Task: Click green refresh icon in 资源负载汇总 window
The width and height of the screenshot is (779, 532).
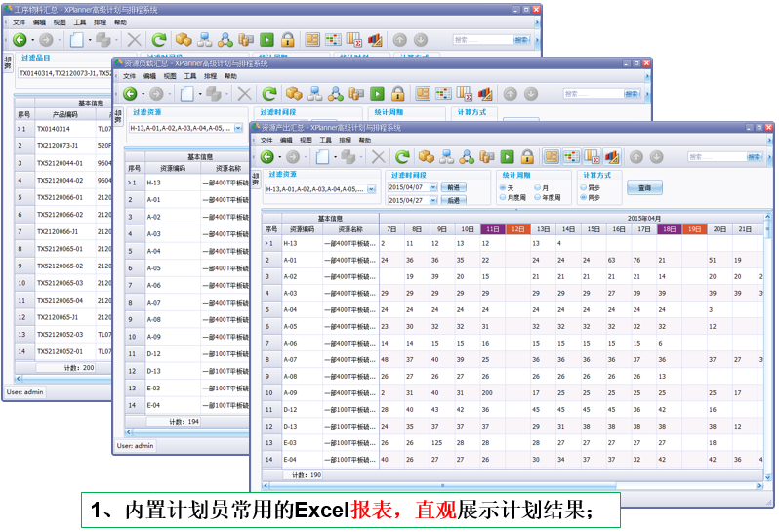Action: [x=268, y=94]
